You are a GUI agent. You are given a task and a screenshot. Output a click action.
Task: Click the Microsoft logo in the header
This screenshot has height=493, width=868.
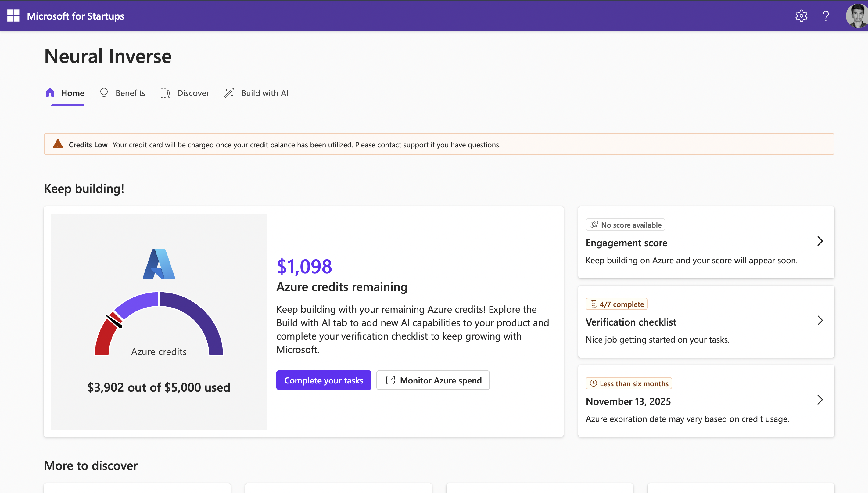(x=13, y=16)
